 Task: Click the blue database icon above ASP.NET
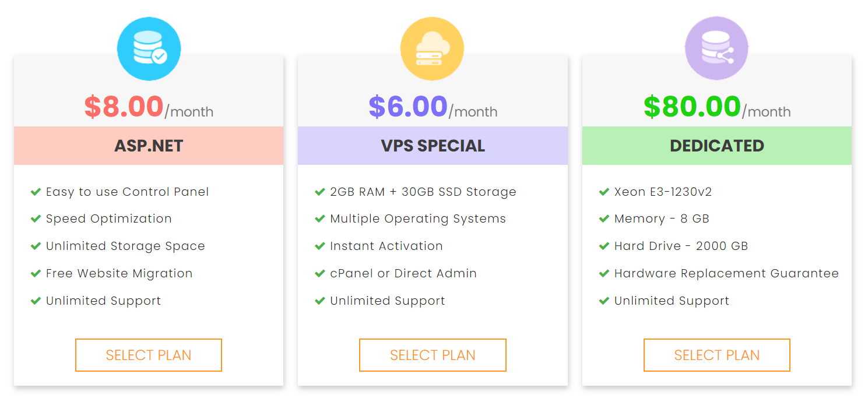149,48
